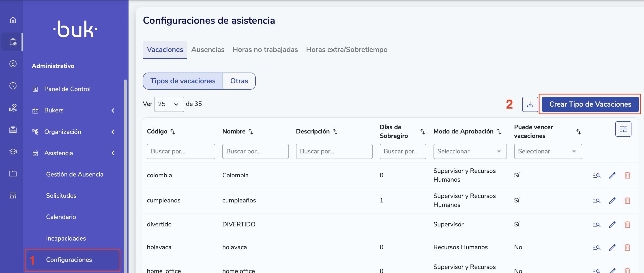644x273 pixels.
Task: Delete the cumpleanos vacation type
Action: tap(627, 201)
